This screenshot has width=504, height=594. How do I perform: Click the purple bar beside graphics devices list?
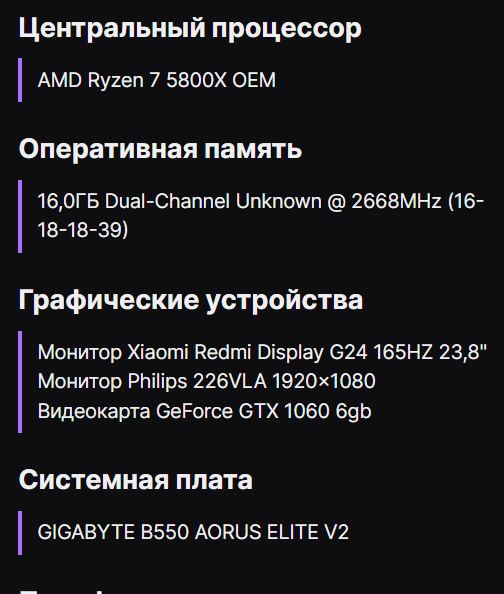(20, 382)
